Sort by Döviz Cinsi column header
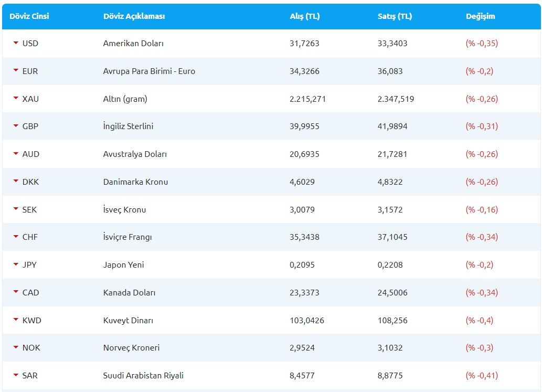542x392 pixels. click(x=29, y=16)
